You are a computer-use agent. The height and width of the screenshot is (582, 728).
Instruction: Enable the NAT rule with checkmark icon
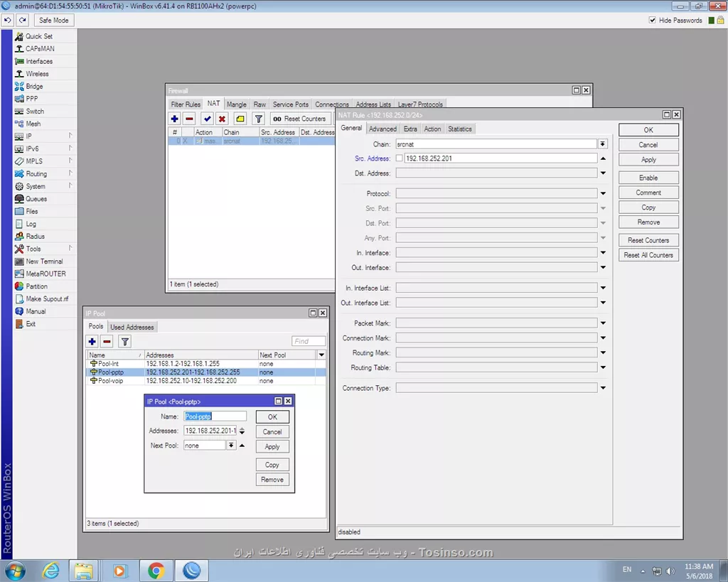click(x=207, y=119)
